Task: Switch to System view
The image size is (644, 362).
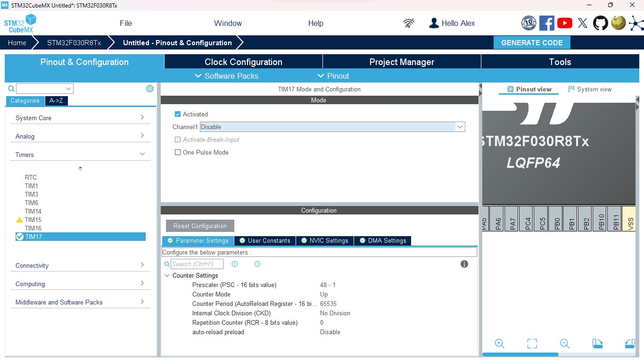Action: pyautogui.click(x=590, y=89)
